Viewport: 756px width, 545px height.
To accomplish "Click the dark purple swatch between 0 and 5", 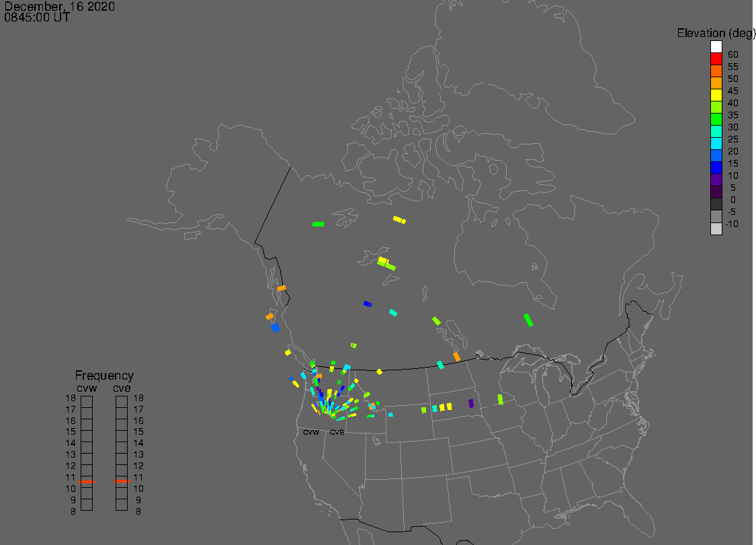I will coord(716,192).
